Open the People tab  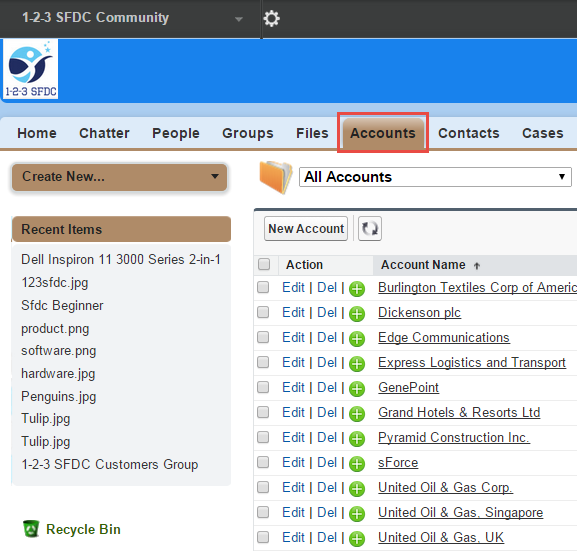(x=176, y=133)
